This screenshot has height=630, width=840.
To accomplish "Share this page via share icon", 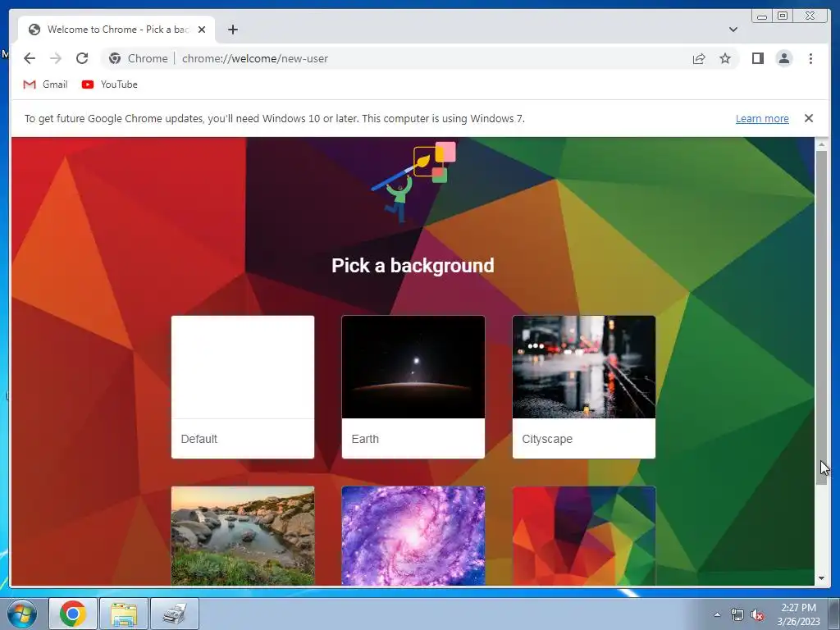I will click(x=699, y=58).
